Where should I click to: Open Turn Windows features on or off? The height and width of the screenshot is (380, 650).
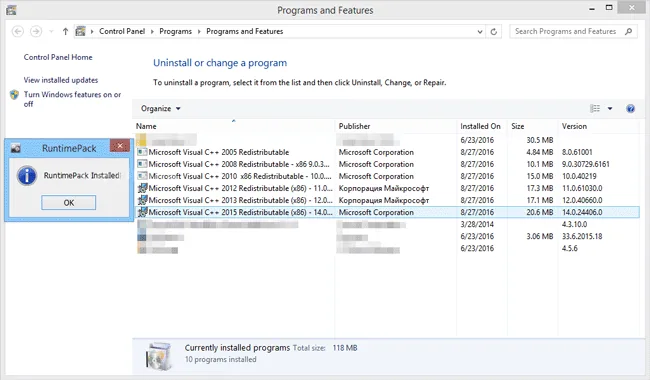coord(73,99)
